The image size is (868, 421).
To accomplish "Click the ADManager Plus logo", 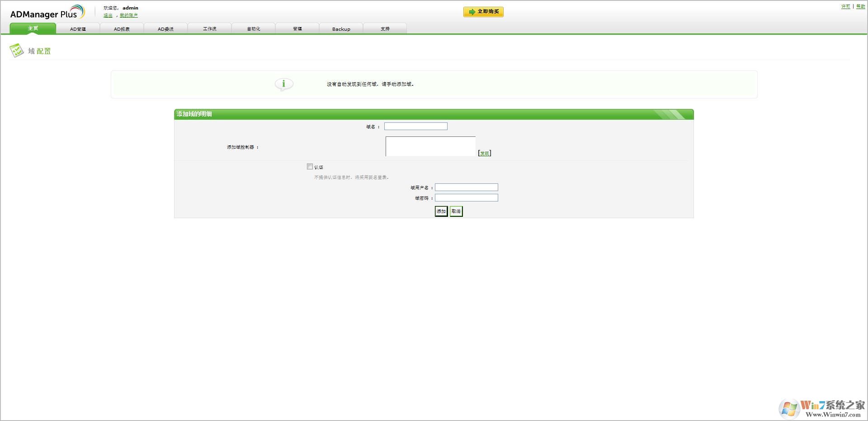I will (x=47, y=12).
